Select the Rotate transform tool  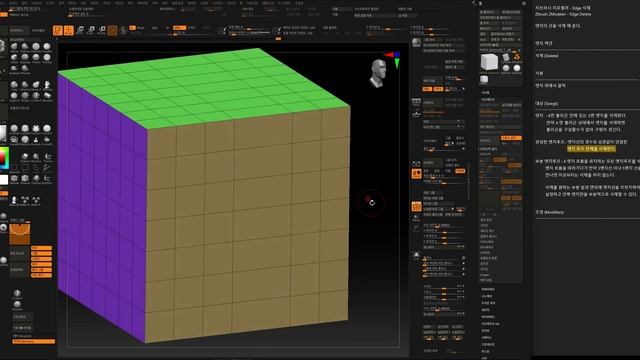point(102,30)
